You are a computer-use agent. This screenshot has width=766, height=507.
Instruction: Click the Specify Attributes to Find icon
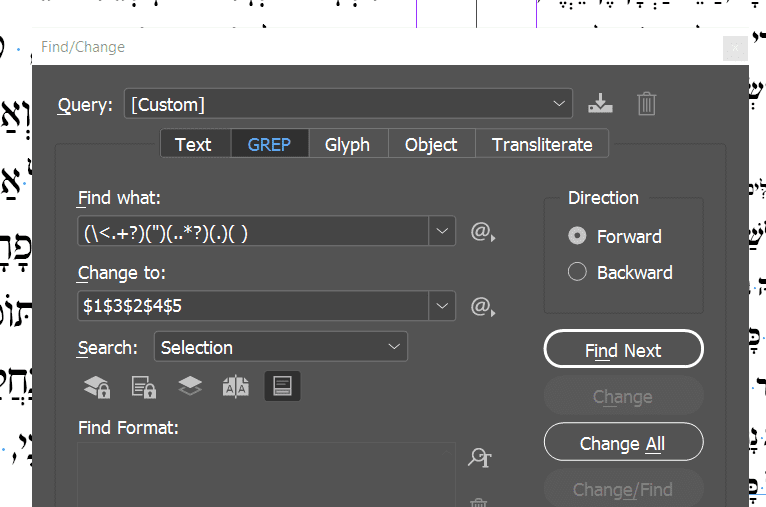[480, 458]
